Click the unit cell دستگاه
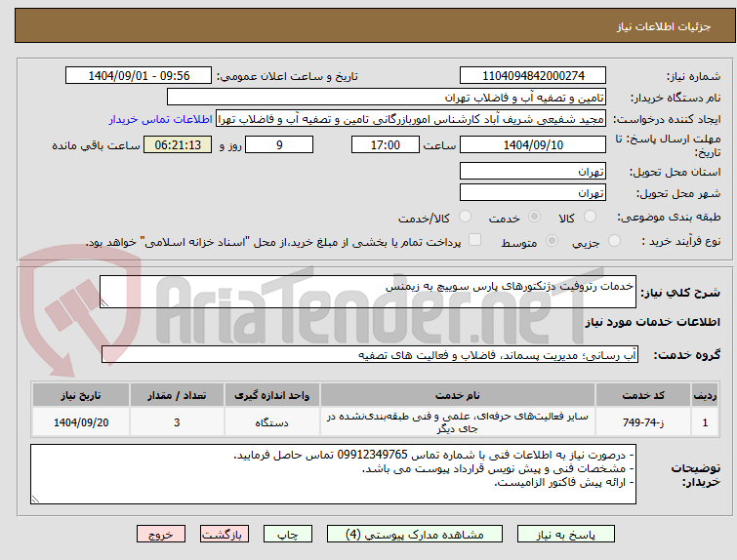Viewport: 737px width, 560px height. 271,422
